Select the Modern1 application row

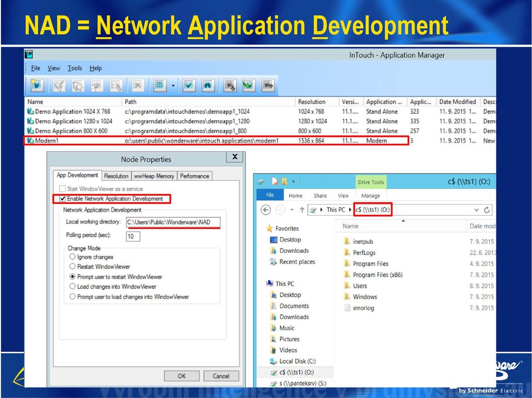coord(260,141)
